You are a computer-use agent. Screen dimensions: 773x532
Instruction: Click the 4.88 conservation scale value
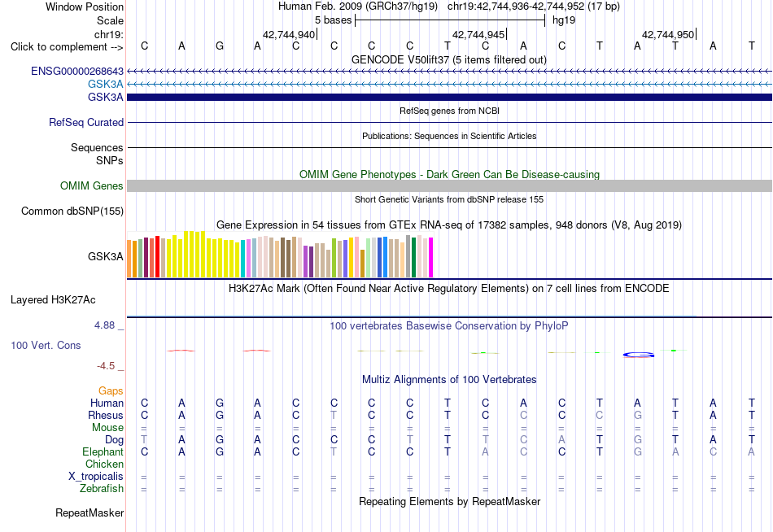coord(104,325)
